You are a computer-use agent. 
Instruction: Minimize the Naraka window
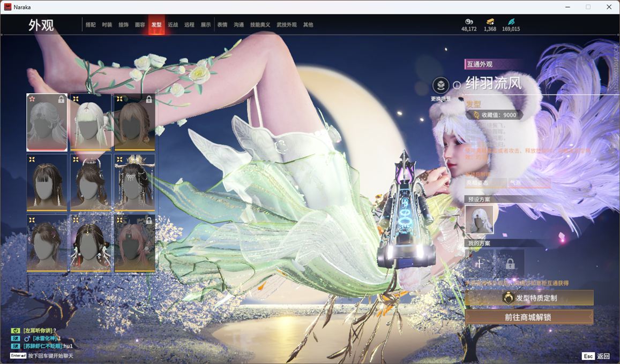coord(568,7)
